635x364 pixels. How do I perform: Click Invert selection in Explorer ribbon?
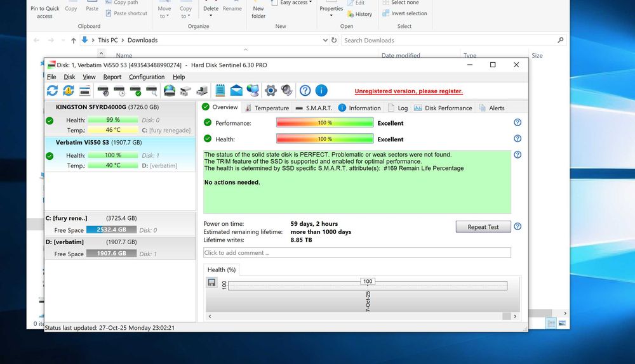(404, 13)
